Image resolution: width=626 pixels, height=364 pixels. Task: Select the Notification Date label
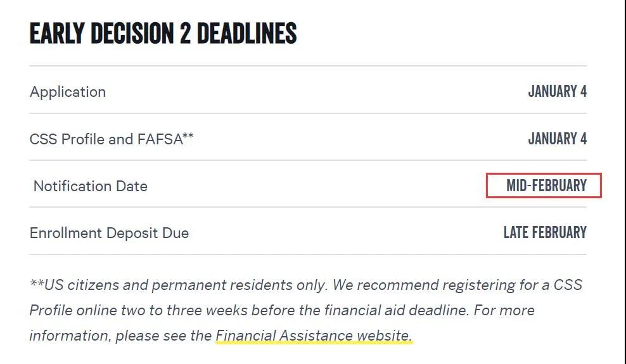point(90,186)
